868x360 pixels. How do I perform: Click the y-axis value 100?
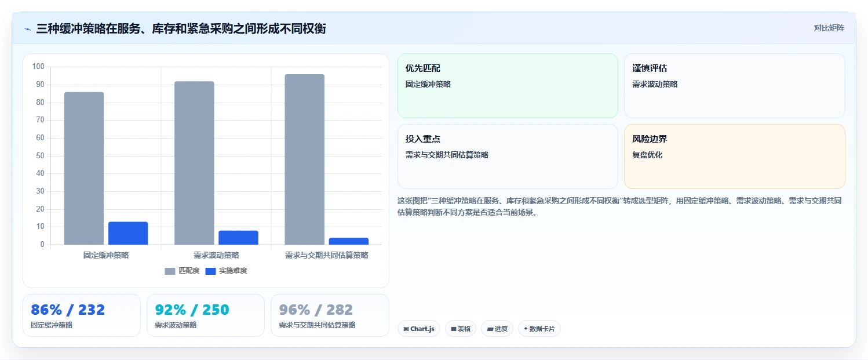38,67
